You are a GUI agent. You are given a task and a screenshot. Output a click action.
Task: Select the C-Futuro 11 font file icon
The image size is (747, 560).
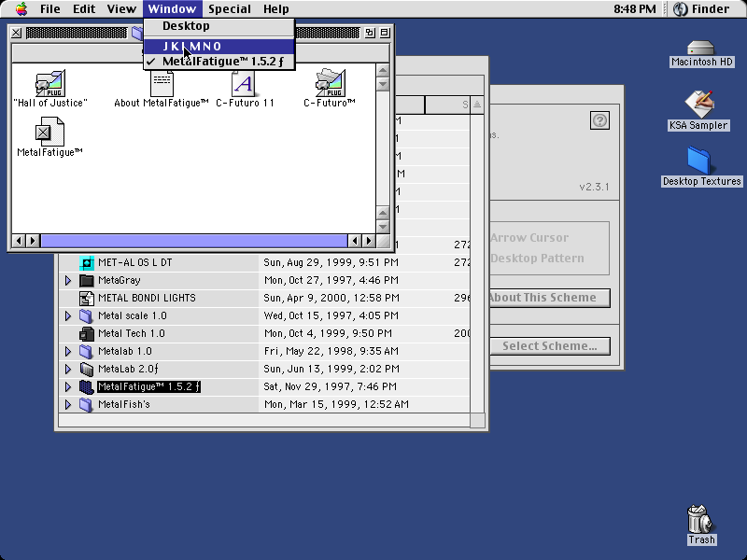click(x=244, y=84)
